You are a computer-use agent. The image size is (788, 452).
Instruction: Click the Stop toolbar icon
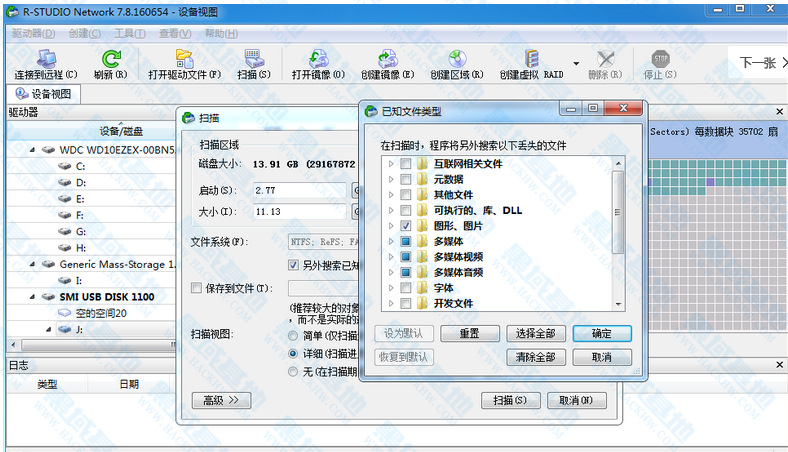660,59
